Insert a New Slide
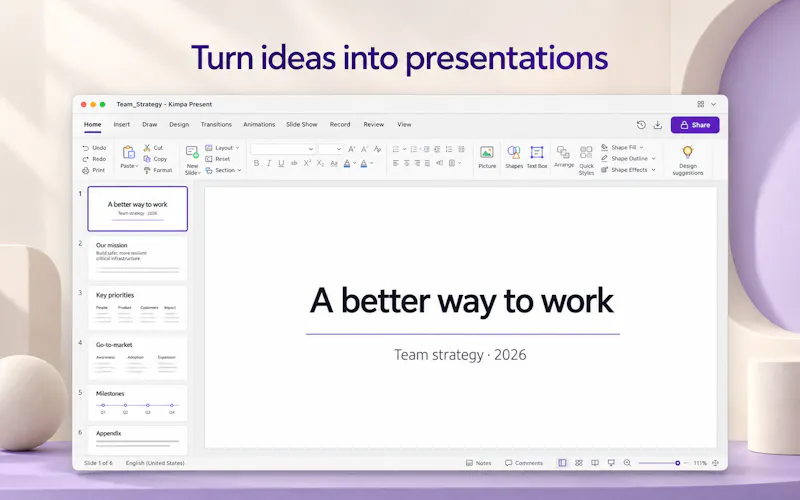This screenshot has width=800, height=500. click(x=192, y=160)
